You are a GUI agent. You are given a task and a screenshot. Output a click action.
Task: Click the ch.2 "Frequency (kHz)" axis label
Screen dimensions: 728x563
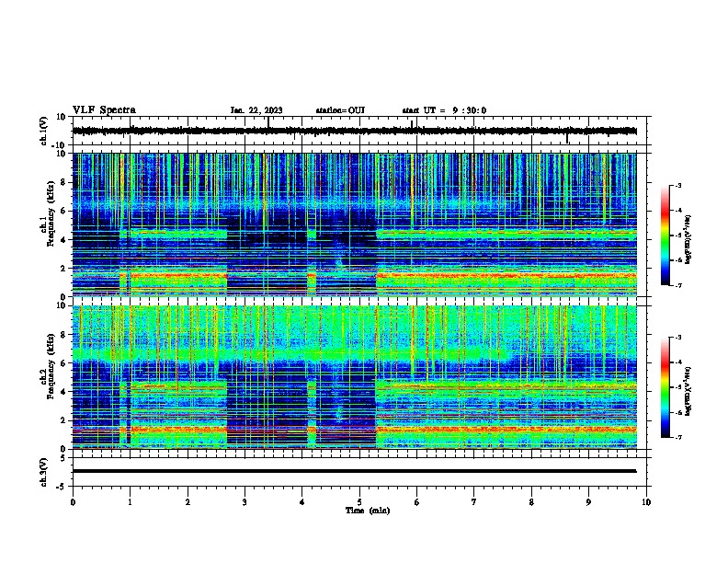51,366
